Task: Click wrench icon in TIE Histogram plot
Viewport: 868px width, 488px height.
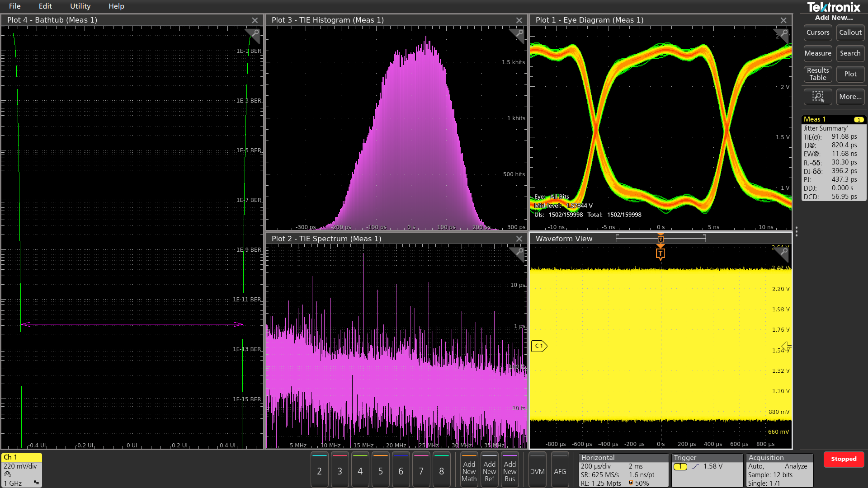Action: (519, 33)
